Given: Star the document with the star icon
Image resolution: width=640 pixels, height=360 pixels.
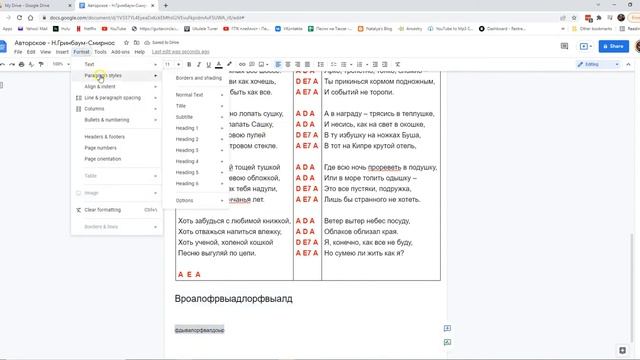Looking at the screenshot, I should click(127, 42).
